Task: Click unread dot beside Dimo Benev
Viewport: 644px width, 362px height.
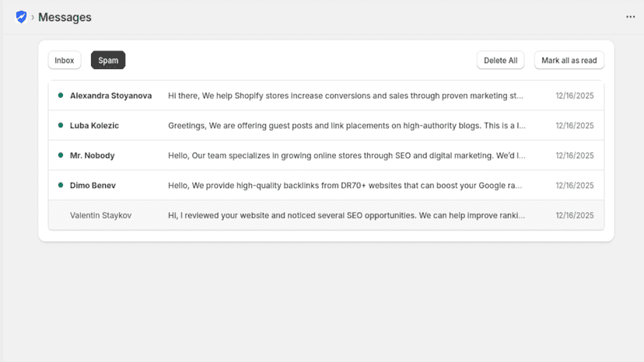Action: click(x=61, y=185)
